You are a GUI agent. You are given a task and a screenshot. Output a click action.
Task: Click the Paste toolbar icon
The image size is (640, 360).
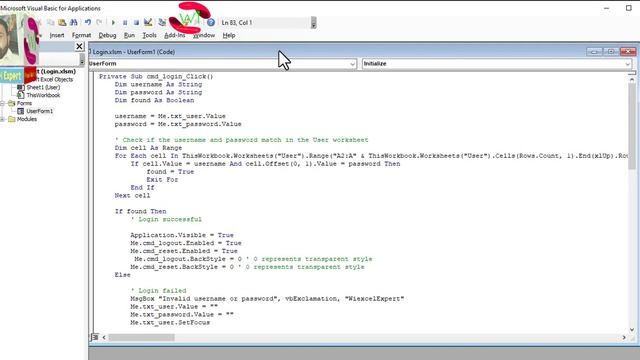tap(62, 22)
